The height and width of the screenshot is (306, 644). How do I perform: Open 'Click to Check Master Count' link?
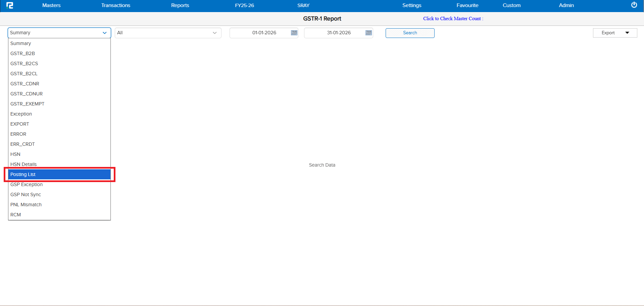coord(452,18)
